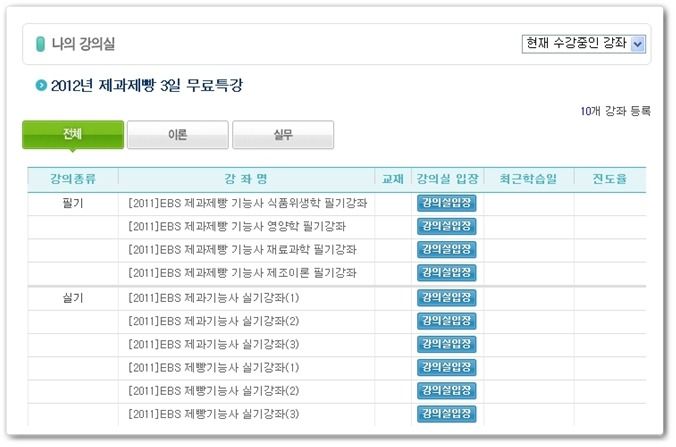Enter classroom for 식품위생학 필기강좌

[x=447, y=203]
